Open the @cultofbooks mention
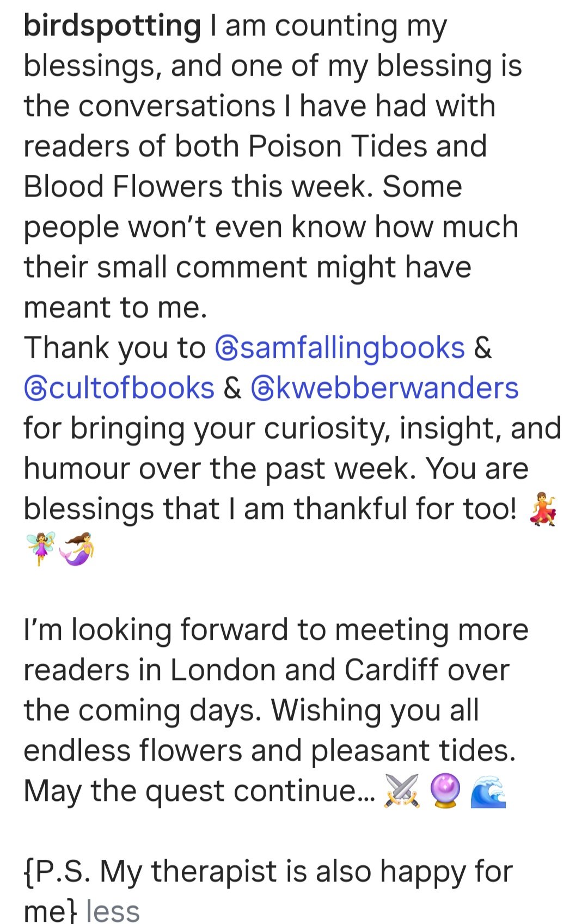Screen dimensions: 588x924 [x=119, y=388]
